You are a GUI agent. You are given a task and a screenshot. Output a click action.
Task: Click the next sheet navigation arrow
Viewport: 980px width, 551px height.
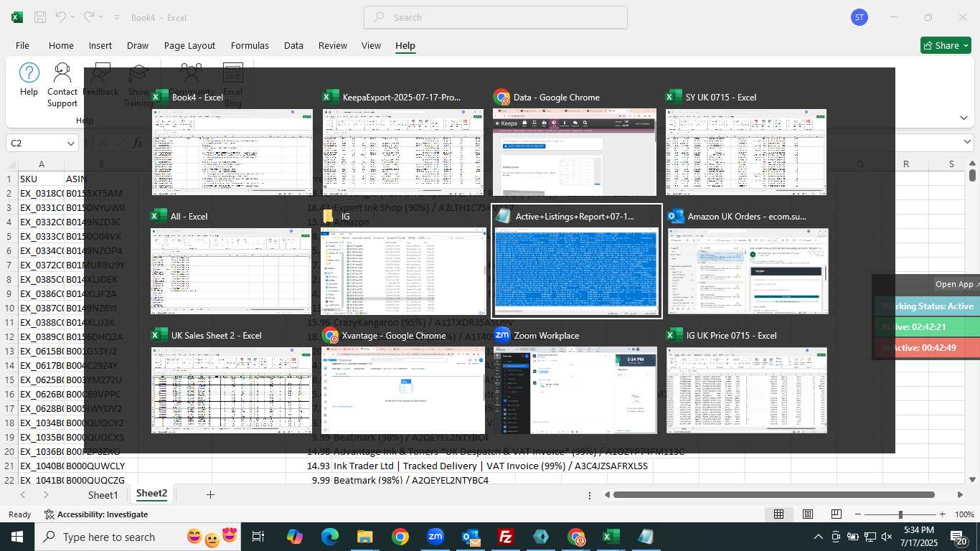tap(46, 495)
